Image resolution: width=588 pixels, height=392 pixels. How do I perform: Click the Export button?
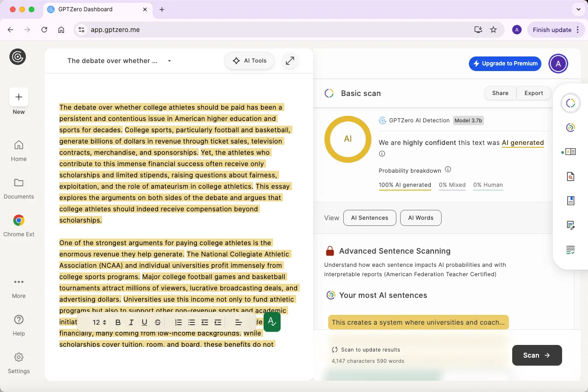coord(533,93)
